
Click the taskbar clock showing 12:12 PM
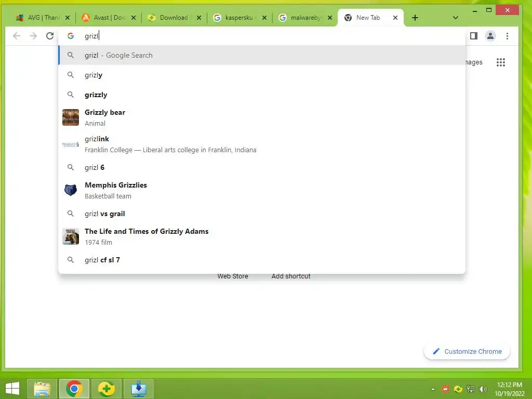[509, 389]
